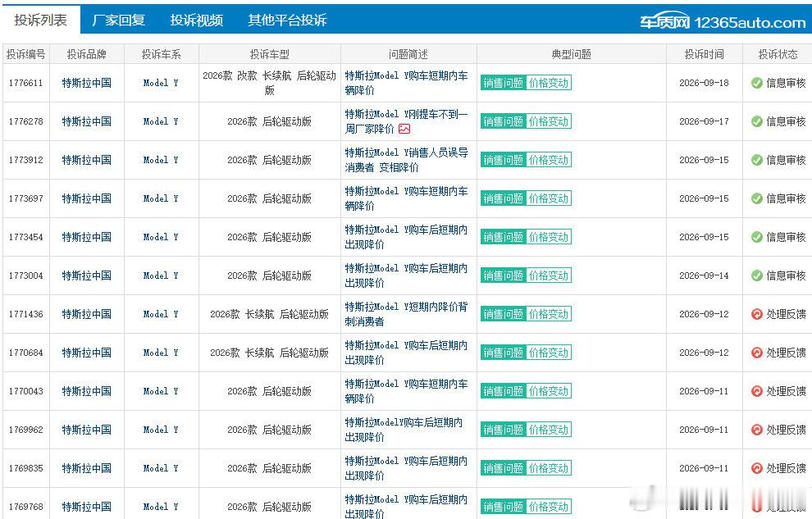Image resolution: width=812 pixels, height=519 pixels.
Task: Open problem description of complaint 1773697
Action: [x=406, y=198]
